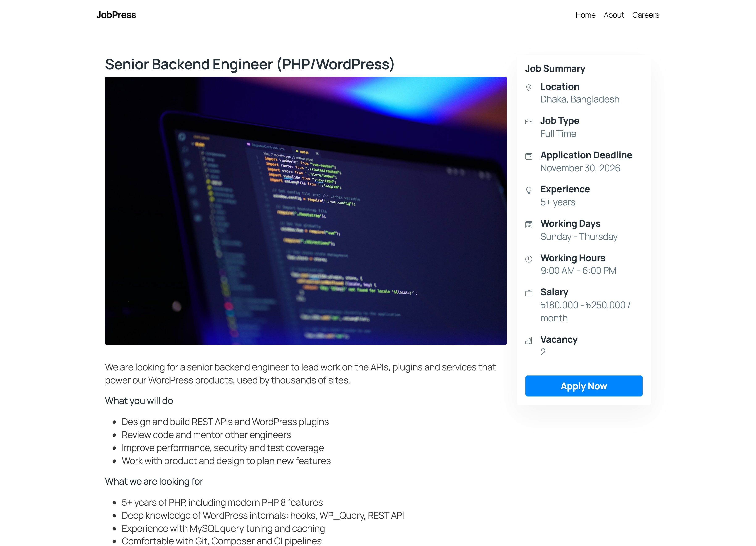
Task: Click bullet Experience with MySQL query tuning
Action: [223, 528]
